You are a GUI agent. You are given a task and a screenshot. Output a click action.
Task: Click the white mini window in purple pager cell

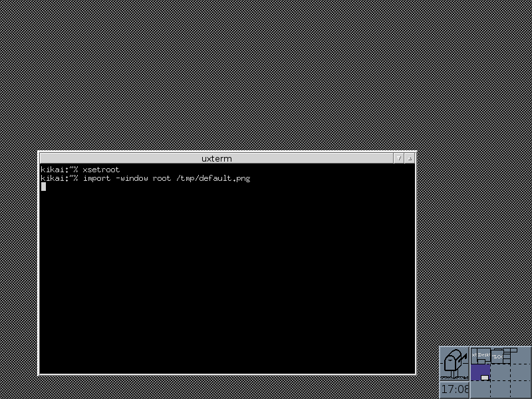pos(485,377)
